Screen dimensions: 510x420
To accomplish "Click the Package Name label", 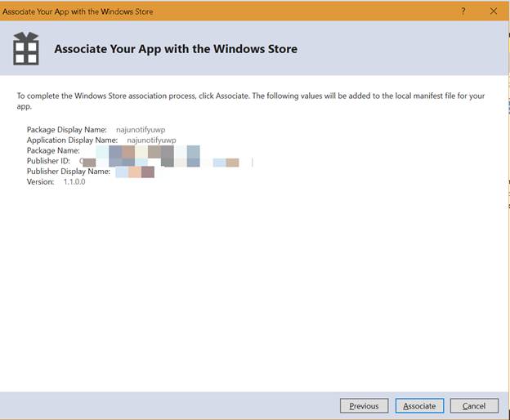I will coord(53,150).
